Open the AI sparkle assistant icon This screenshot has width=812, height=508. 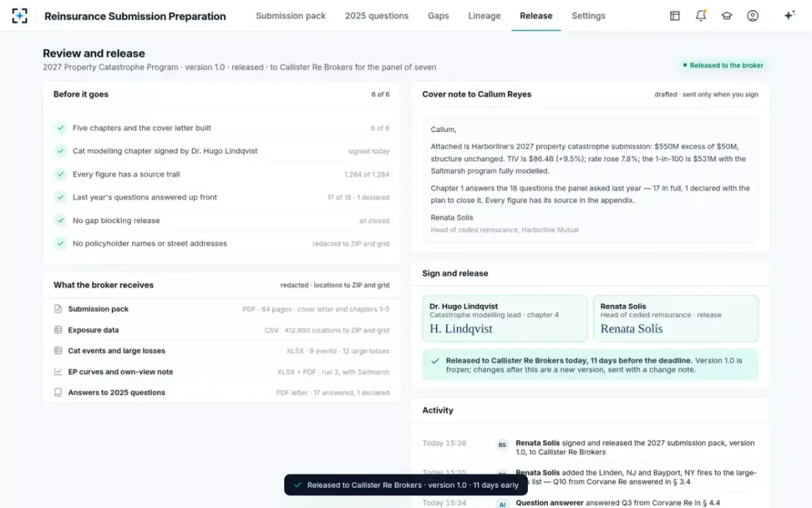point(789,16)
